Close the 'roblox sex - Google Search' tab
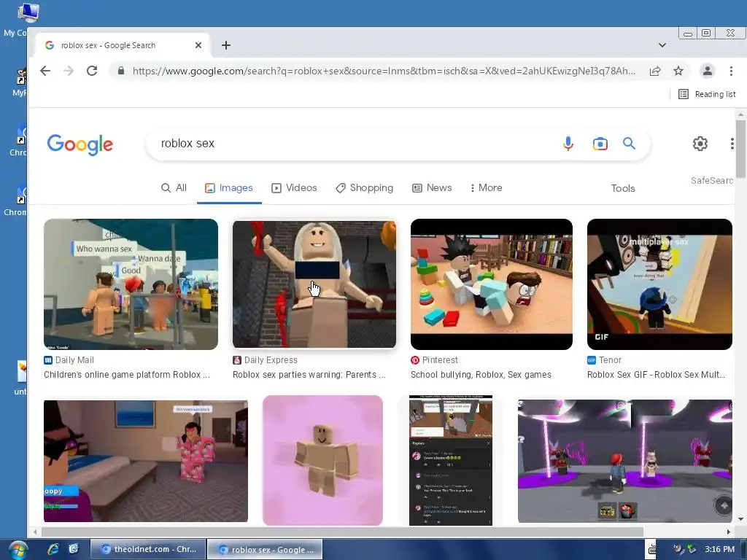 (x=198, y=45)
